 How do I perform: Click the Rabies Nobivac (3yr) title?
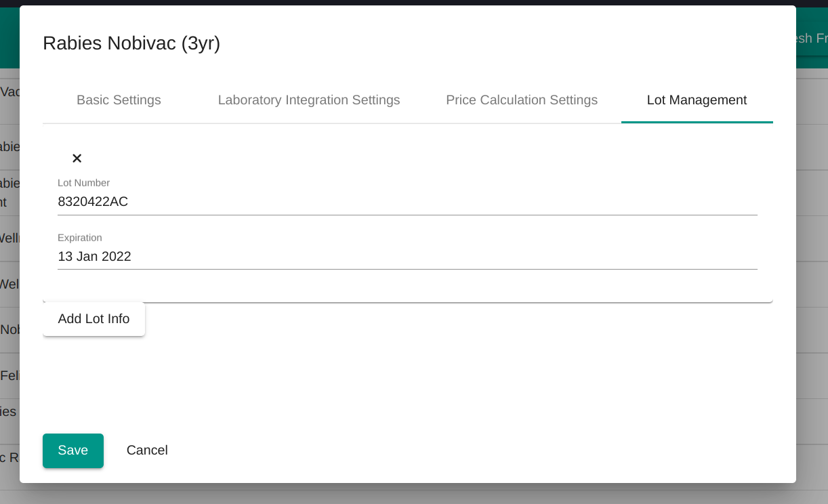pyautogui.click(x=131, y=43)
